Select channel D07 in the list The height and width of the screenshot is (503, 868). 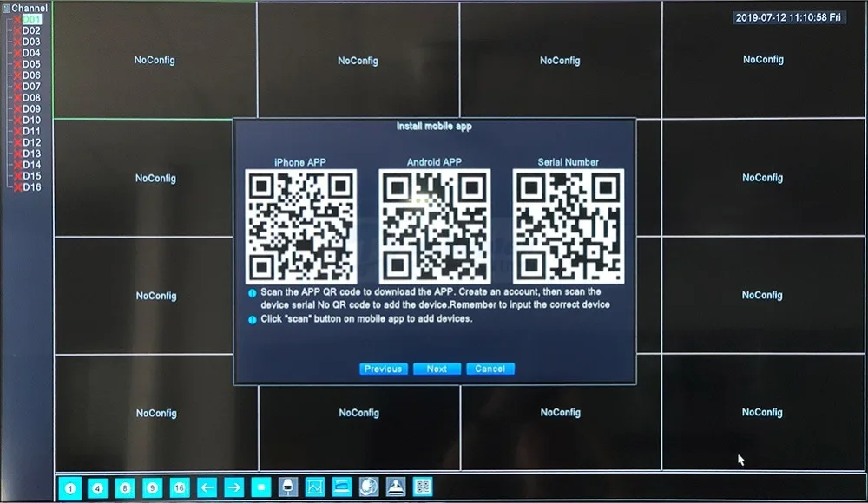tap(31, 87)
